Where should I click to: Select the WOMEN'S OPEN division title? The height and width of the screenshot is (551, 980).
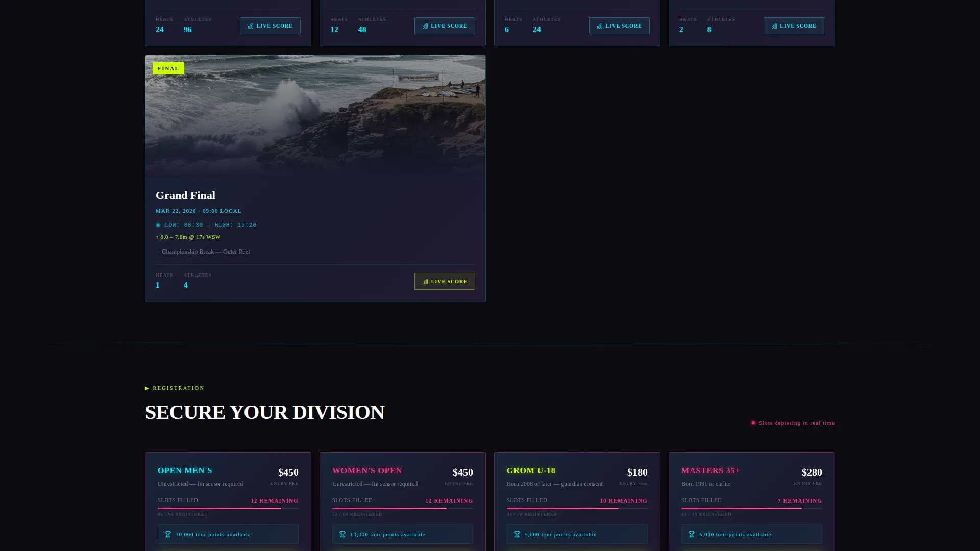click(x=367, y=471)
